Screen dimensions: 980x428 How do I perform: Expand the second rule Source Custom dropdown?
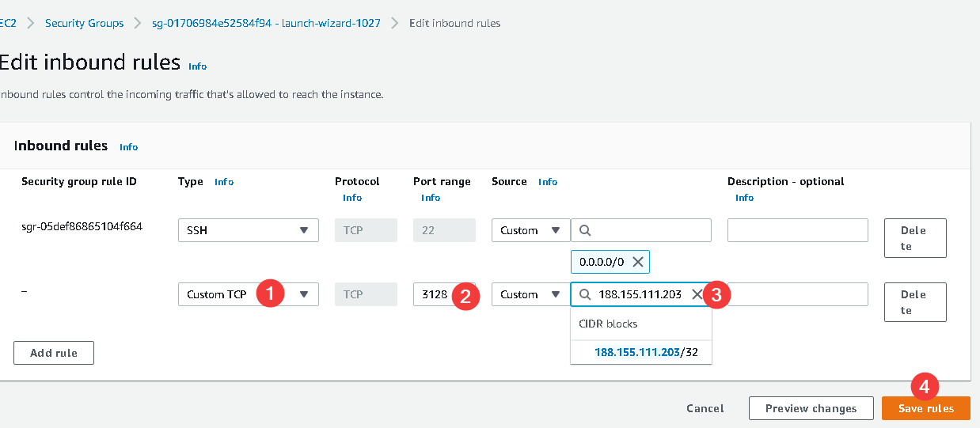pos(530,294)
